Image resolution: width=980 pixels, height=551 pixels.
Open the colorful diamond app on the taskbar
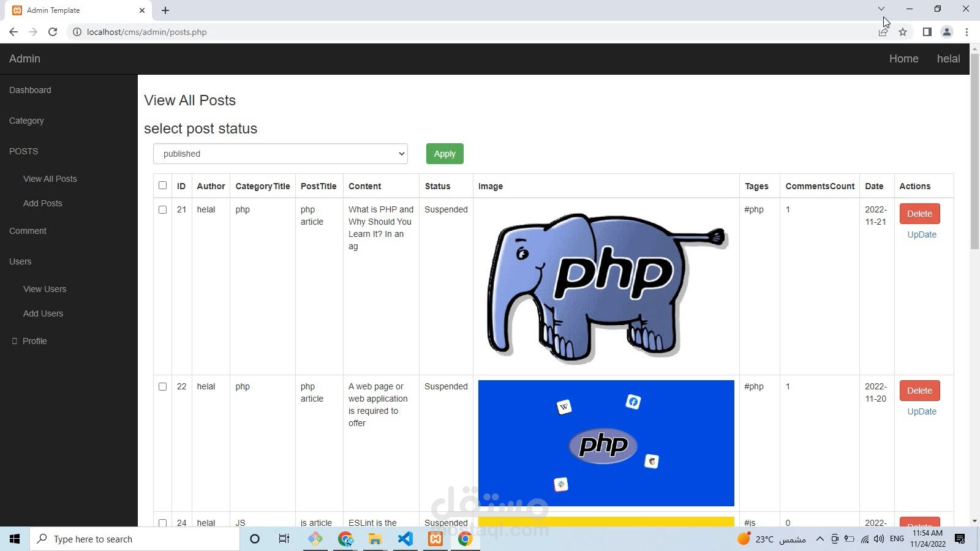tap(315, 539)
